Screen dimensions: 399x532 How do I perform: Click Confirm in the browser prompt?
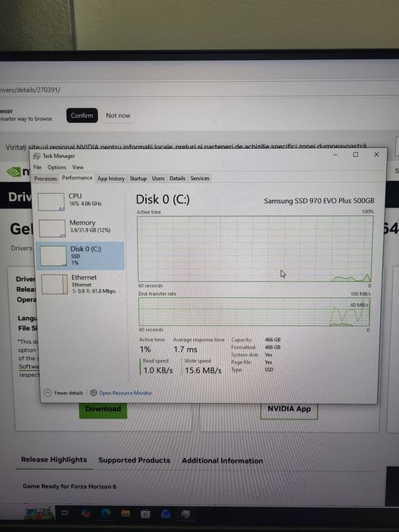click(x=82, y=116)
